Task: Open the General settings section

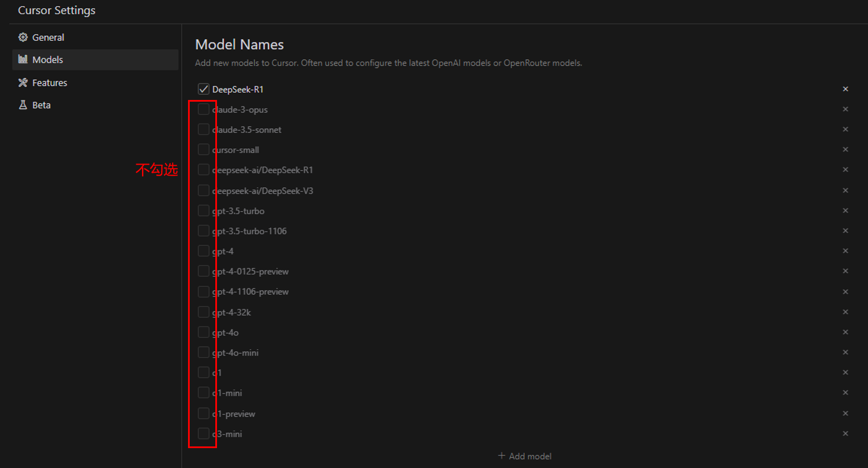Action: (48, 37)
